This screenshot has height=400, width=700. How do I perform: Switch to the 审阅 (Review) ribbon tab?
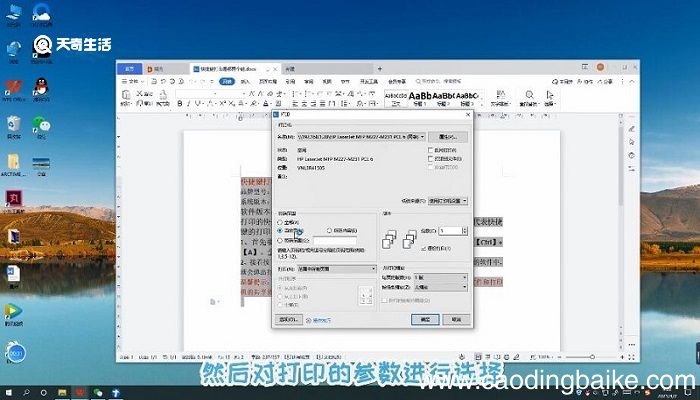click(308, 82)
